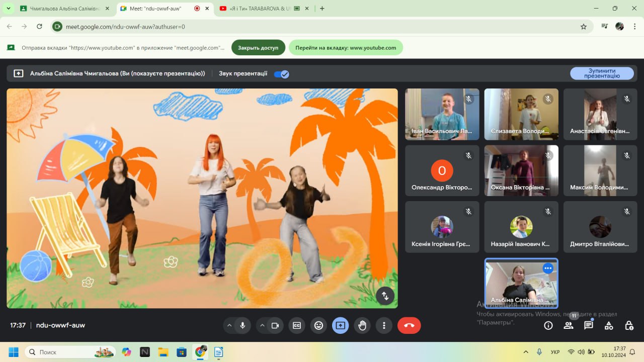
Task: Open the Chrome app on taskbar
Action: click(200, 352)
